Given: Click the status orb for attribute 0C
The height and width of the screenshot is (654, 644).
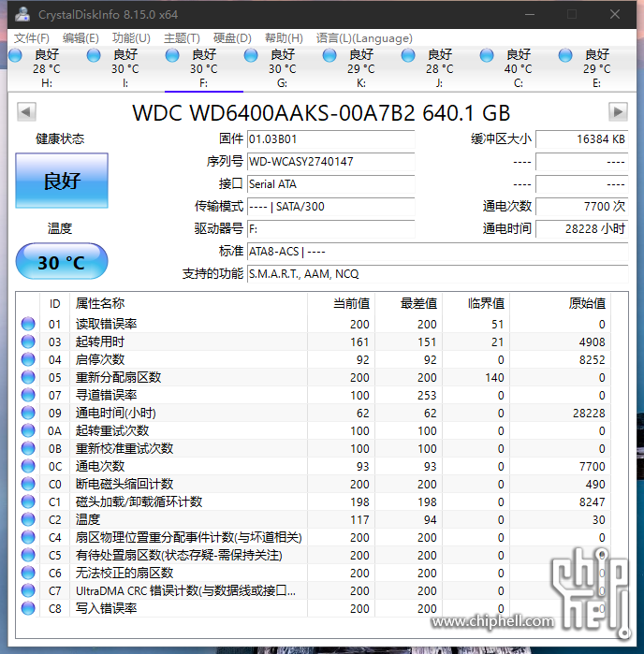Looking at the screenshot, I should (28, 466).
